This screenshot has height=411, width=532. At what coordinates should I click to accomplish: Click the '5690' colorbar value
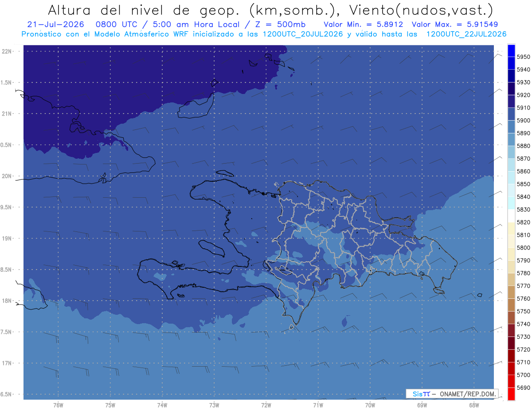[523, 388]
